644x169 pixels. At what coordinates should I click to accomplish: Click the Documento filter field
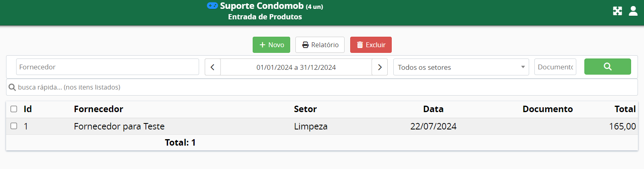555,67
